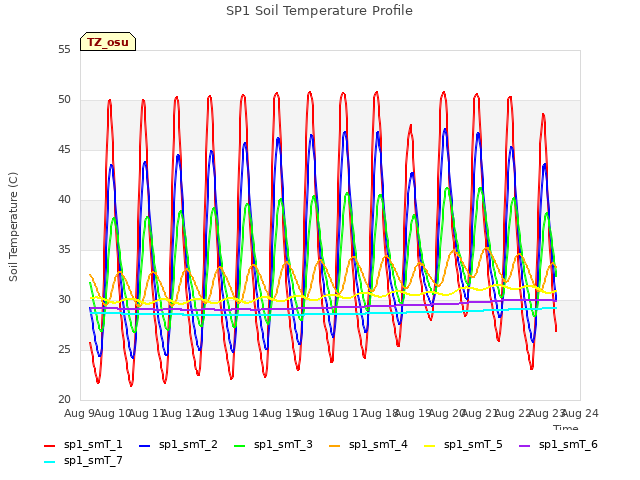Click the Aug 14 x-axis tick label

[x=247, y=414]
